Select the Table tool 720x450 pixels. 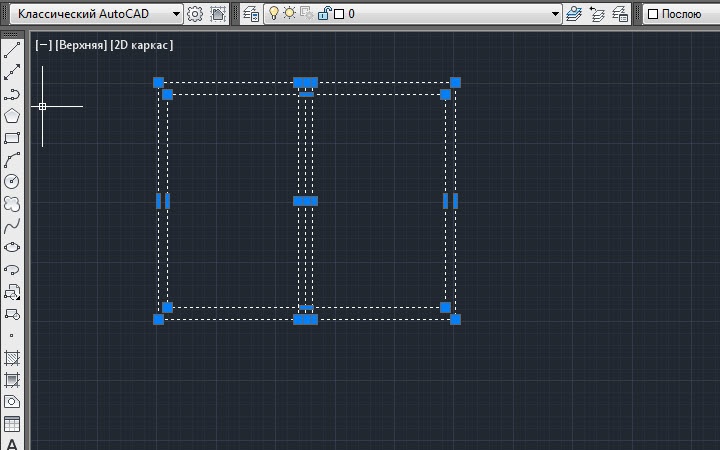click(12, 424)
